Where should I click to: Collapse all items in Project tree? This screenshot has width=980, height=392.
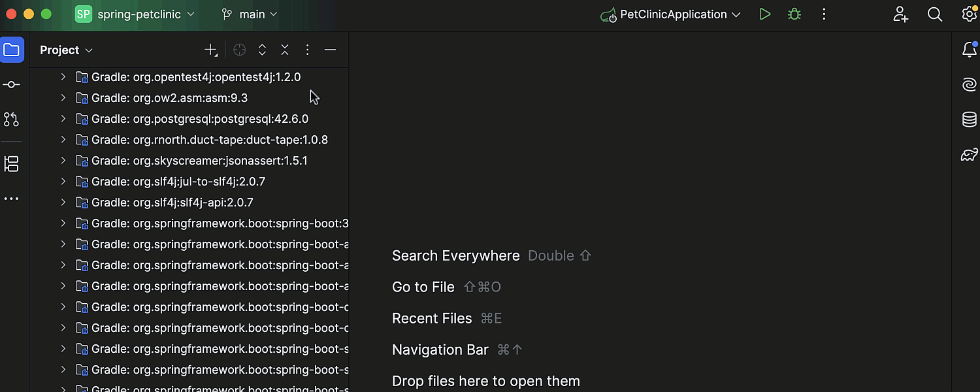point(285,50)
